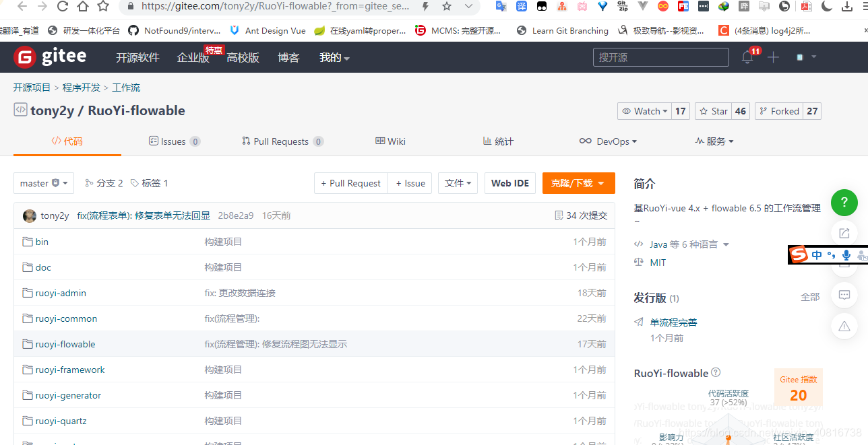Image resolution: width=868 pixels, height=445 pixels.
Task: Switch to the 代码 tab
Action: pos(67,141)
